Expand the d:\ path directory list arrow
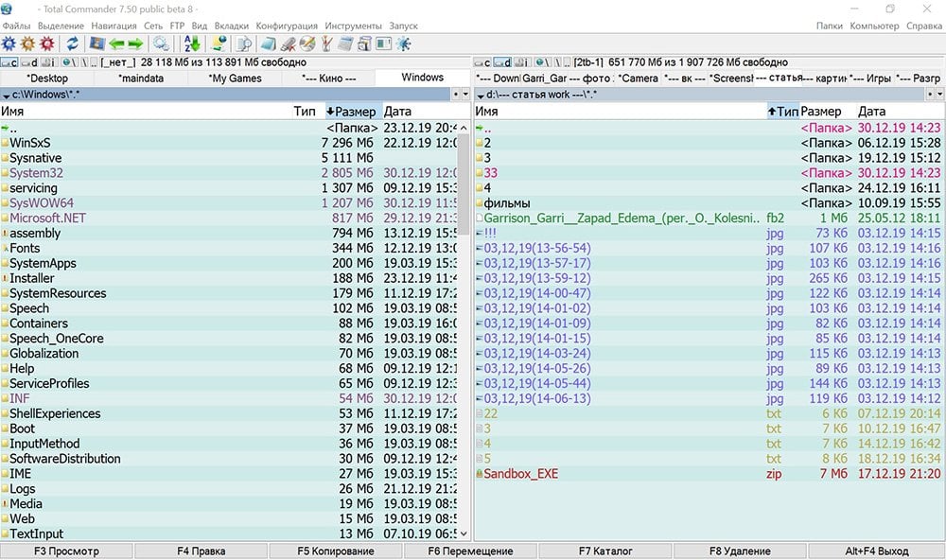This screenshot has height=560, width=946. pyautogui.click(x=480, y=95)
